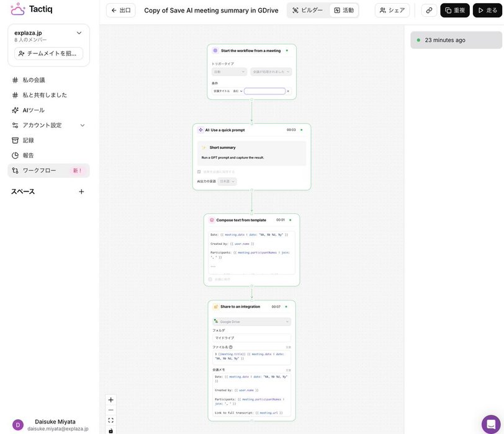Click the workflow title text
Screen dimensions: 504x434
211,11
